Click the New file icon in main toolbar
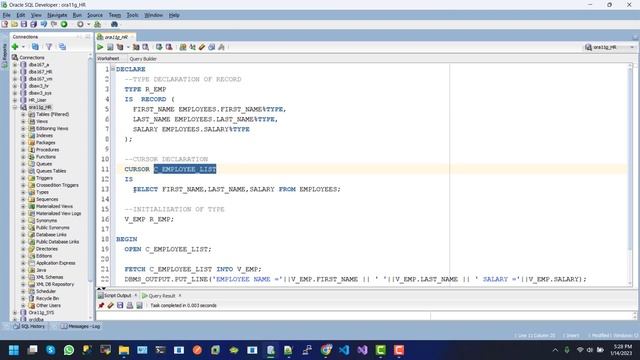Image resolution: width=640 pixels, height=360 pixels. 5,24
